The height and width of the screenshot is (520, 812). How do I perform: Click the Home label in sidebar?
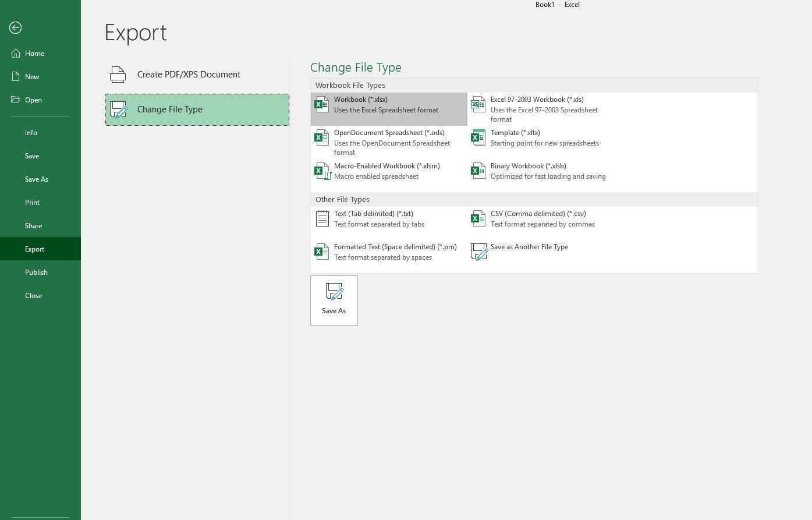click(35, 54)
